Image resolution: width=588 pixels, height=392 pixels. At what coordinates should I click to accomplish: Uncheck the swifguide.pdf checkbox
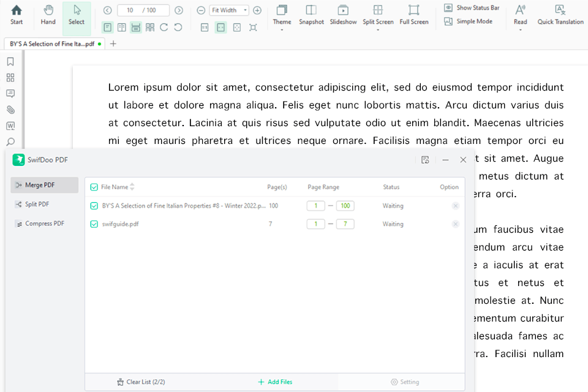[x=94, y=224]
